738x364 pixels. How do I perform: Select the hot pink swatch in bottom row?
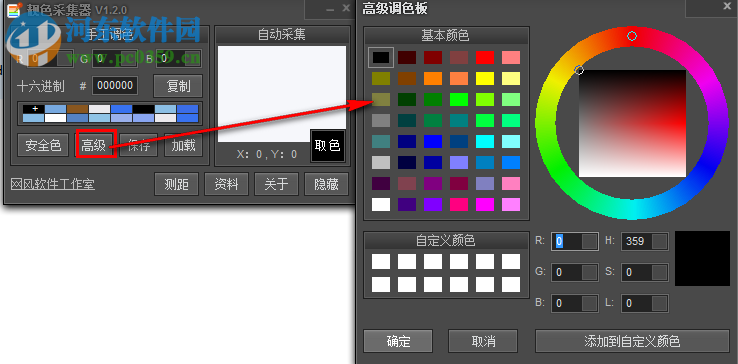pos(459,204)
